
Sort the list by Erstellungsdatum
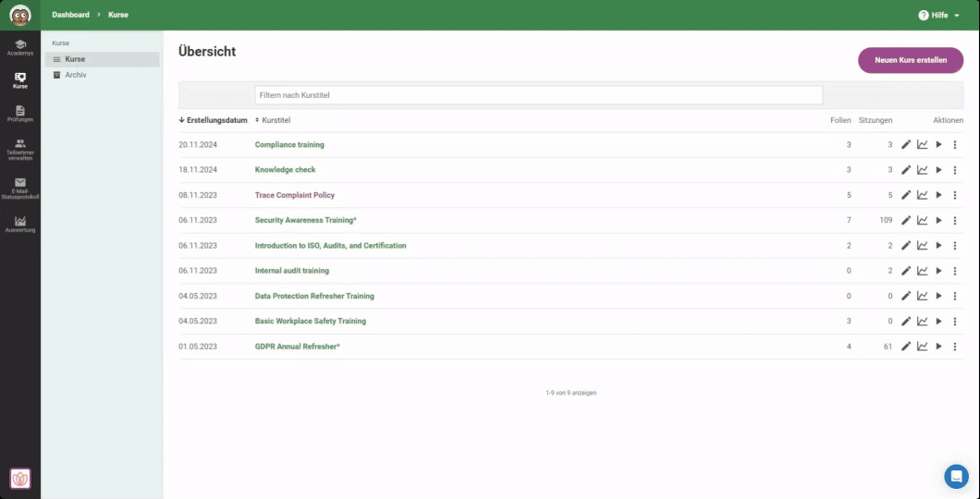(x=214, y=120)
